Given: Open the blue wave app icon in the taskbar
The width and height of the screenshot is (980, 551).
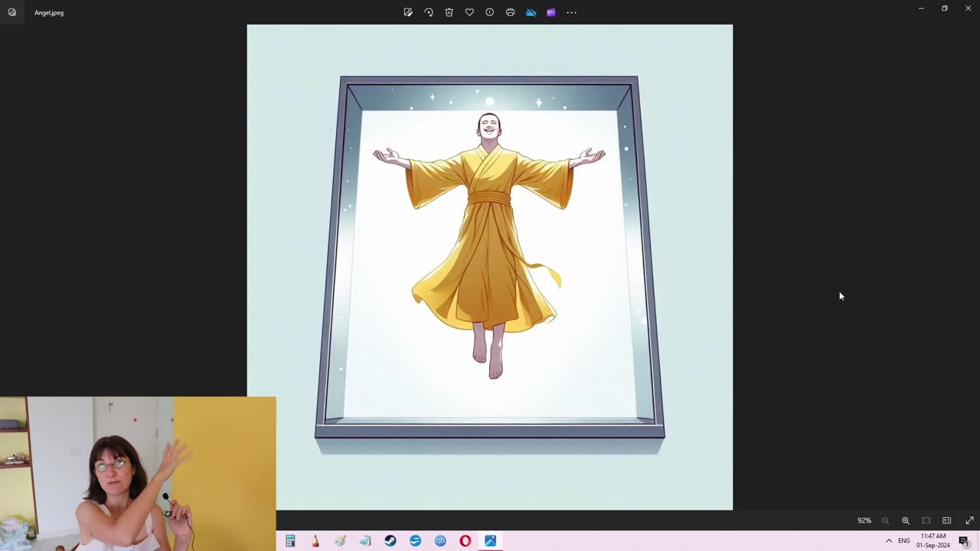Looking at the screenshot, I should point(415,541).
